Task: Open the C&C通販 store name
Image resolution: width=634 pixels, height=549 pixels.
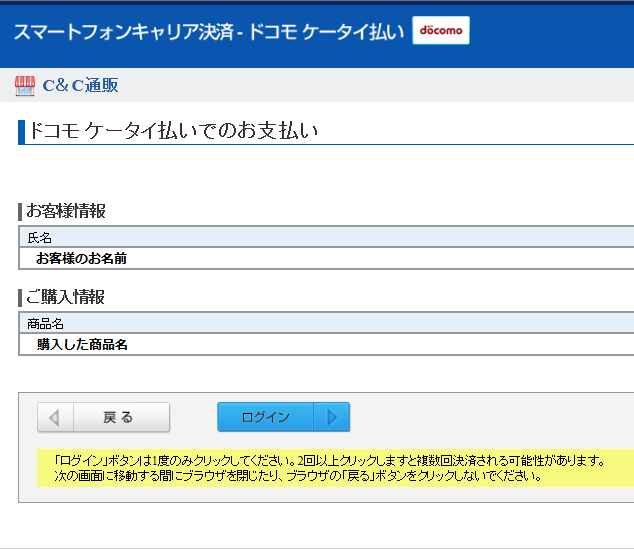Action: (x=80, y=85)
